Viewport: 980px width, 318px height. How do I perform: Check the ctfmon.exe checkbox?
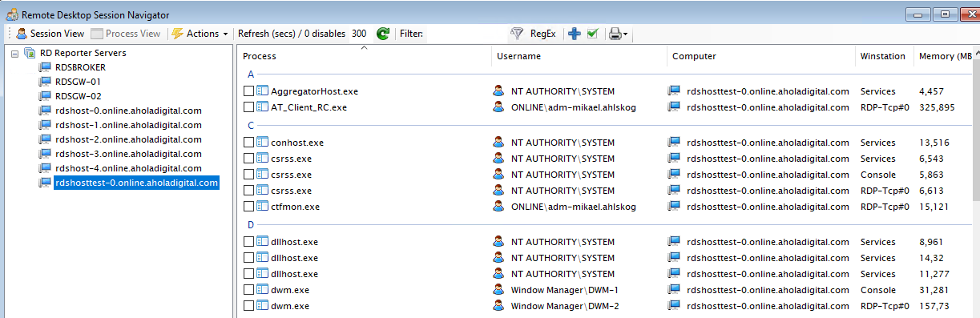[248, 207]
